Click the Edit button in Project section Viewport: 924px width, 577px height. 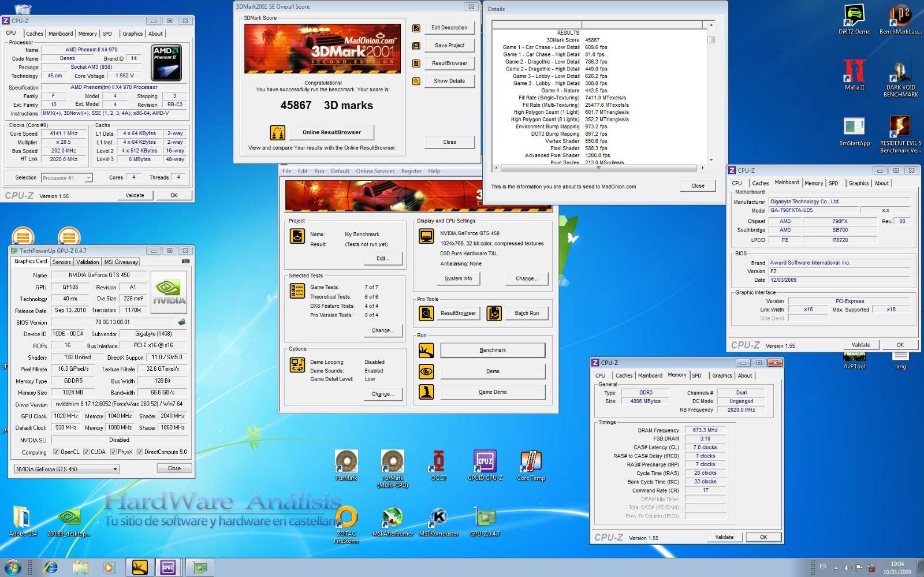coord(383,258)
